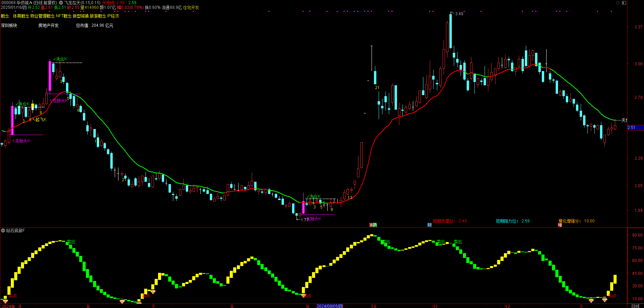644x308 pixels.
Task: Click the 住宅开发 category label
Action: coord(191,7)
